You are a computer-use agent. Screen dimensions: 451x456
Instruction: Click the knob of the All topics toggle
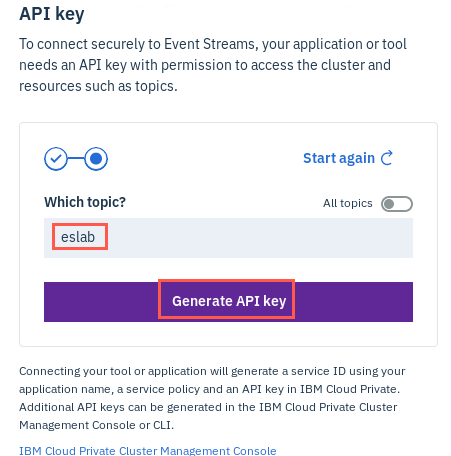click(389, 204)
